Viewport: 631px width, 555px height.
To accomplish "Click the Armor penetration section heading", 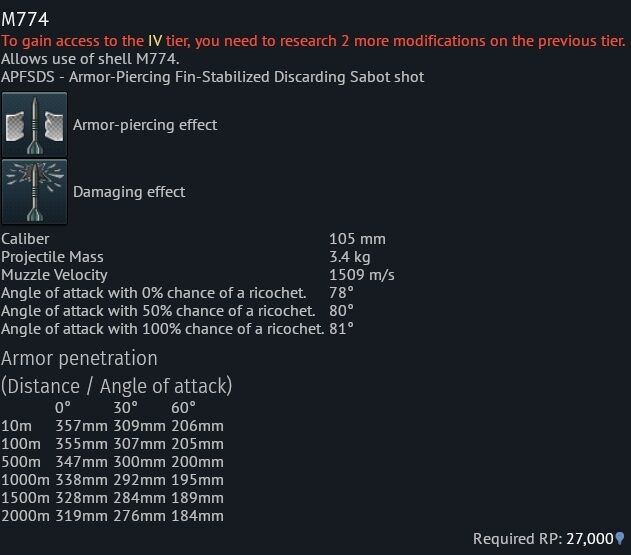I will [x=79, y=358].
